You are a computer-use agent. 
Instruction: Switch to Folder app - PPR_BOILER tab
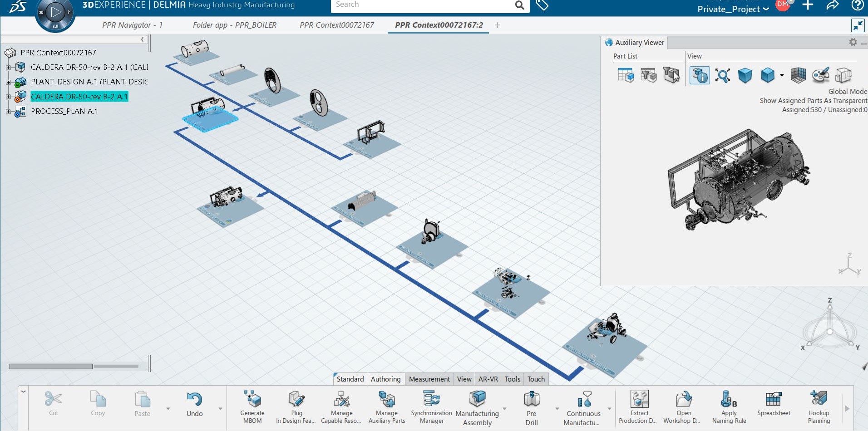tap(235, 25)
